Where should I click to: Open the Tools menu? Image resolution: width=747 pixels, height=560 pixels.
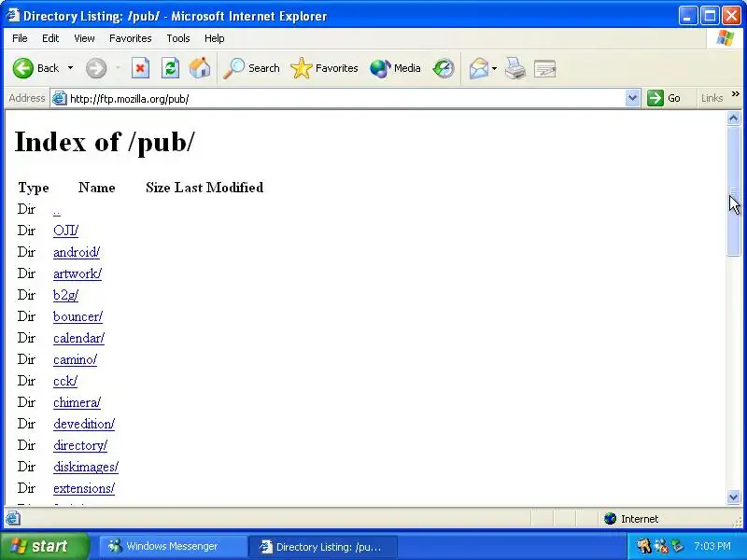(x=178, y=38)
